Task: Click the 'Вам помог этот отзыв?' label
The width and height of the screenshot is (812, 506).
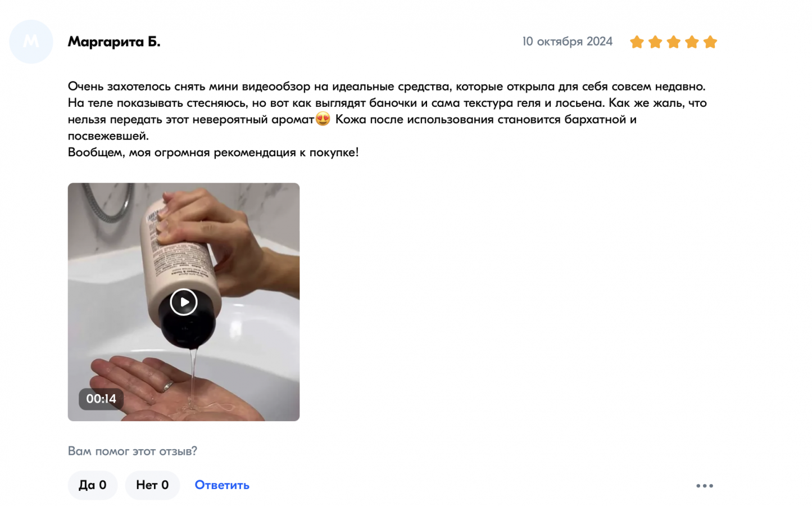Action: pyautogui.click(x=133, y=451)
